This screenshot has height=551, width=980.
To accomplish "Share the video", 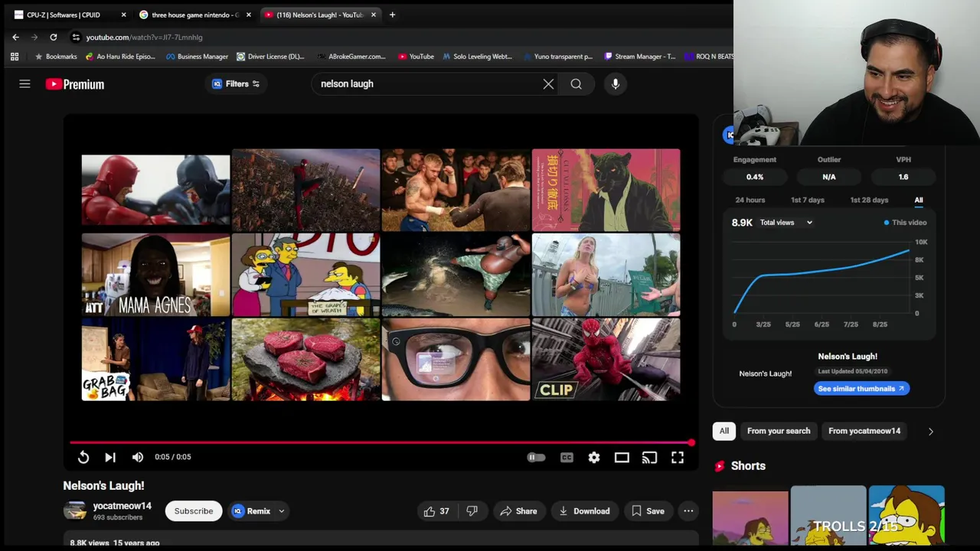I will [x=518, y=511].
